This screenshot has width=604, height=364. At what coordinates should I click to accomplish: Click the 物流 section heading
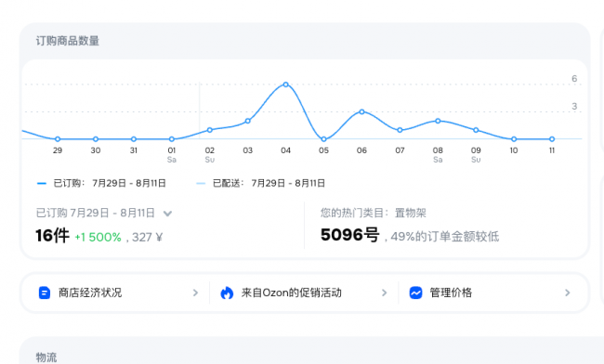(x=46, y=357)
